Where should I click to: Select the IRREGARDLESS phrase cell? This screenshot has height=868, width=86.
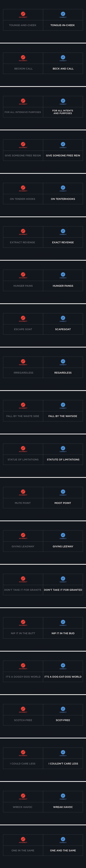click(x=23, y=373)
